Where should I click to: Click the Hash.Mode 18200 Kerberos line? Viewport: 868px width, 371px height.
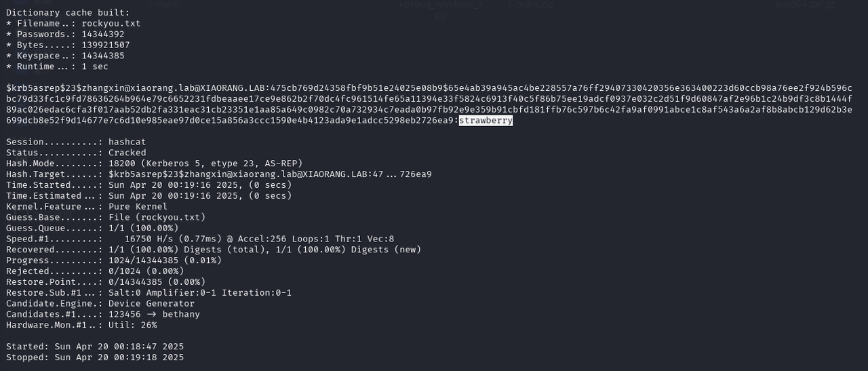pyautogui.click(x=154, y=163)
